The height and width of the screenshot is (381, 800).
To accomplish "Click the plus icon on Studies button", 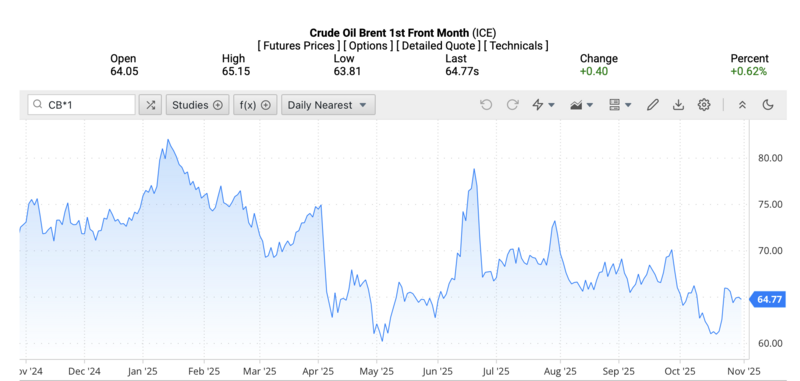I will coord(218,105).
